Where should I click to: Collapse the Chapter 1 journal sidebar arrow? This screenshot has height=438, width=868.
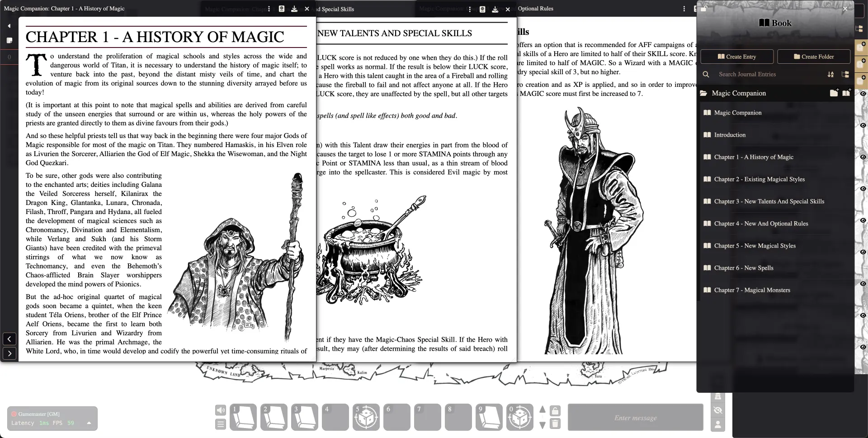(x=9, y=26)
